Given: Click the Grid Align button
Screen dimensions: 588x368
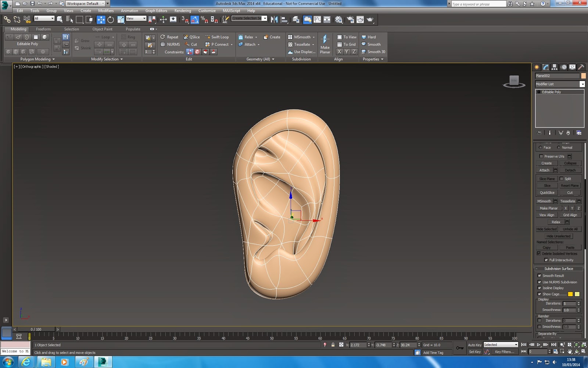Looking at the screenshot, I should click(570, 215).
